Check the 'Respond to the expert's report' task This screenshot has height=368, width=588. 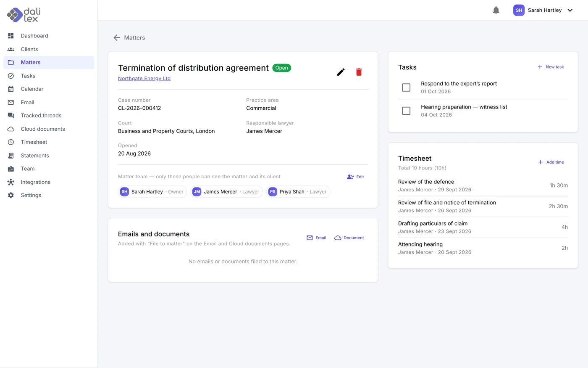(406, 87)
